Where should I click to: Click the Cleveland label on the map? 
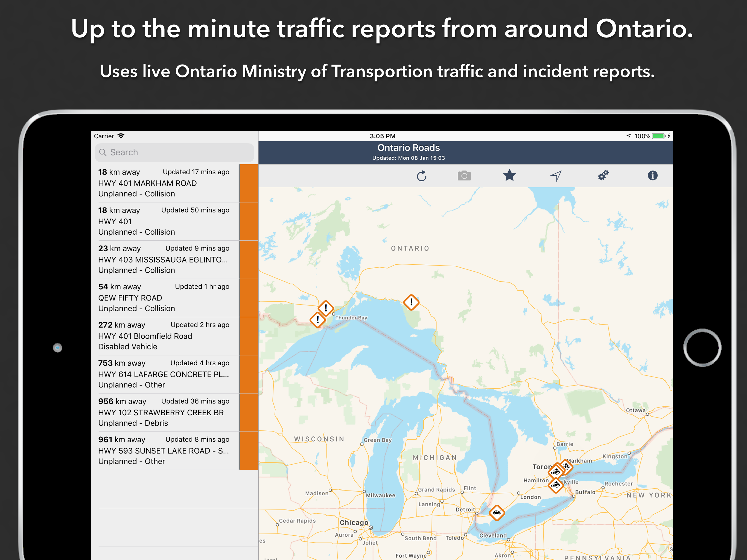493,535
